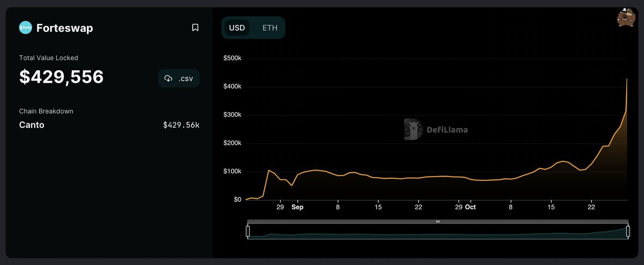Switch chart denomination to ETH
Screen dimensions: 644x265
(270, 28)
